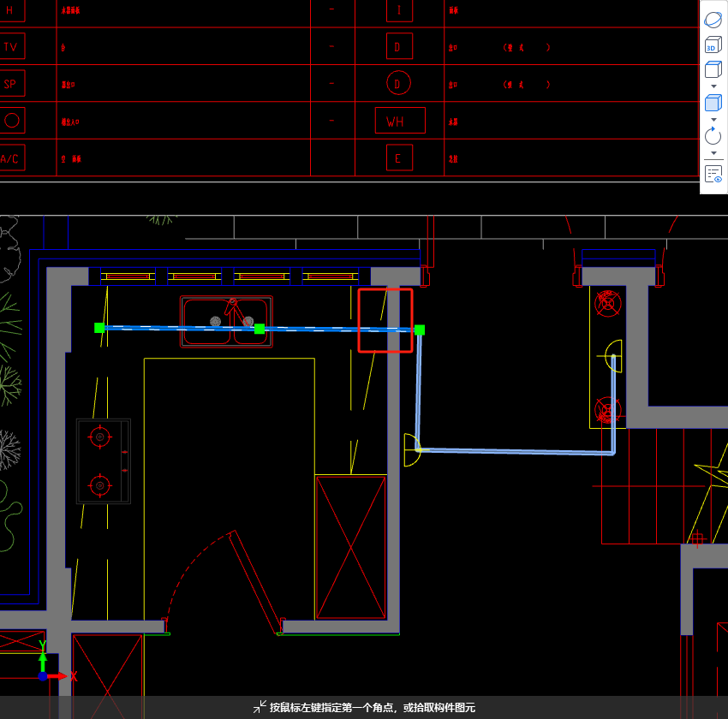This screenshot has width=728, height=719.
Task: Click the WH legend symbol box
Action: tap(400, 121)
